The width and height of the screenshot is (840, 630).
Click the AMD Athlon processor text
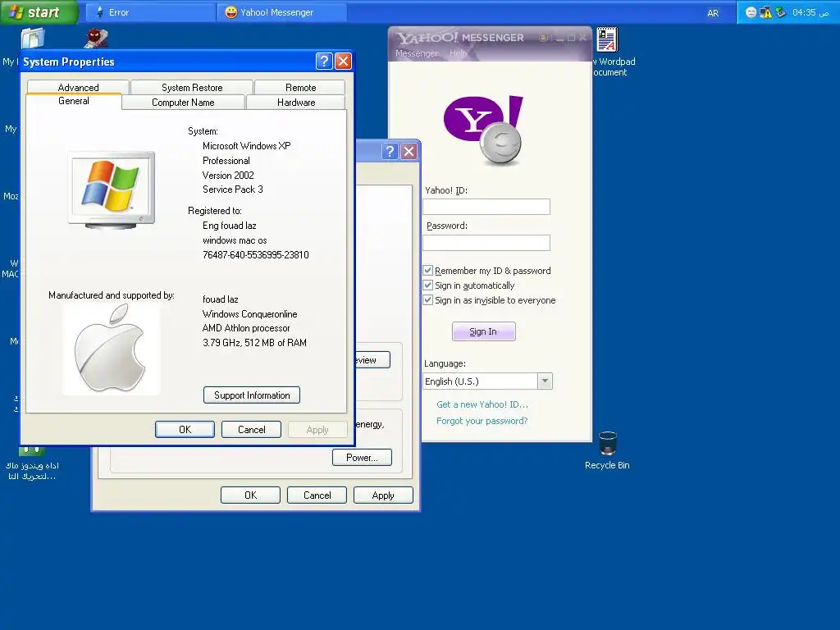point(246,328)
